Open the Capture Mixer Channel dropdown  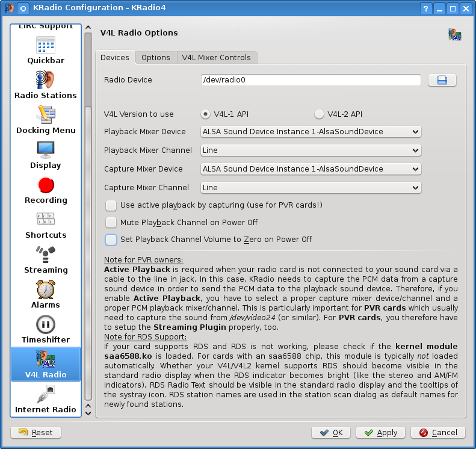pyautogui.click(x=311, y=188)
